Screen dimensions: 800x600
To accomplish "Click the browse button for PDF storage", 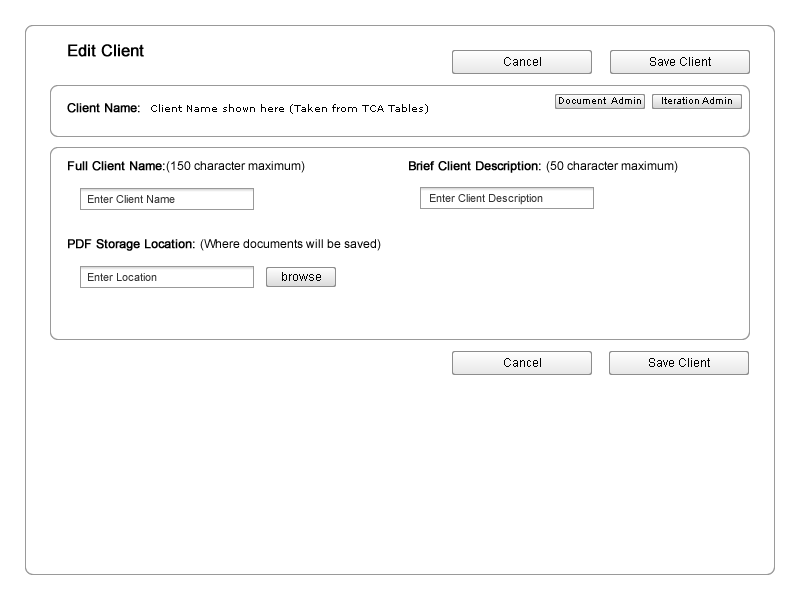I will point(300,277).
